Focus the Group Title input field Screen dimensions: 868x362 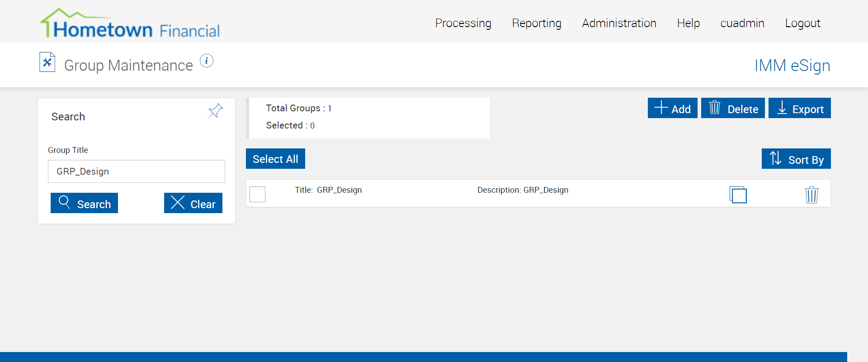136,171
